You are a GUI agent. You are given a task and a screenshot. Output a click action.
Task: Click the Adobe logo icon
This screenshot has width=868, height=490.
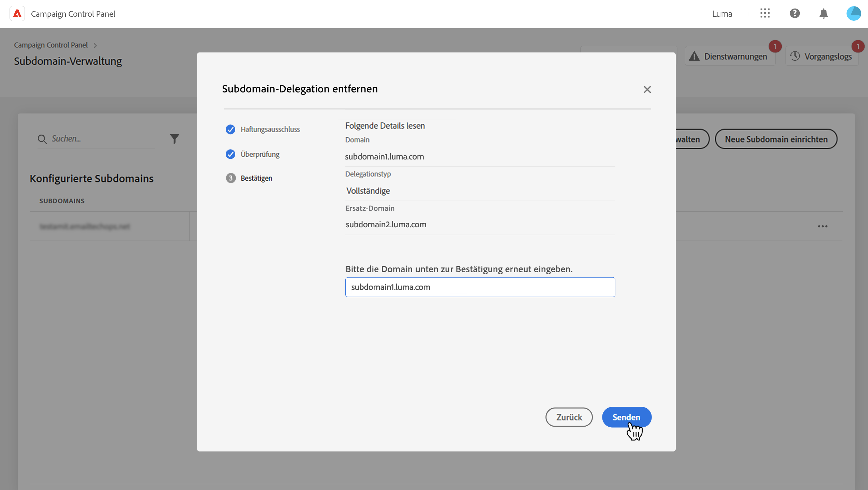17,14
